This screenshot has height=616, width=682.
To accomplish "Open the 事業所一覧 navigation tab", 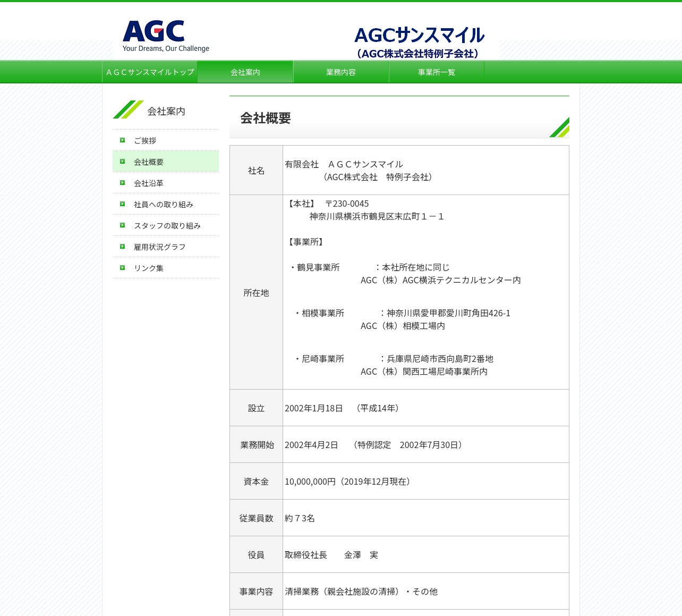I will click(x=437, y=72).
